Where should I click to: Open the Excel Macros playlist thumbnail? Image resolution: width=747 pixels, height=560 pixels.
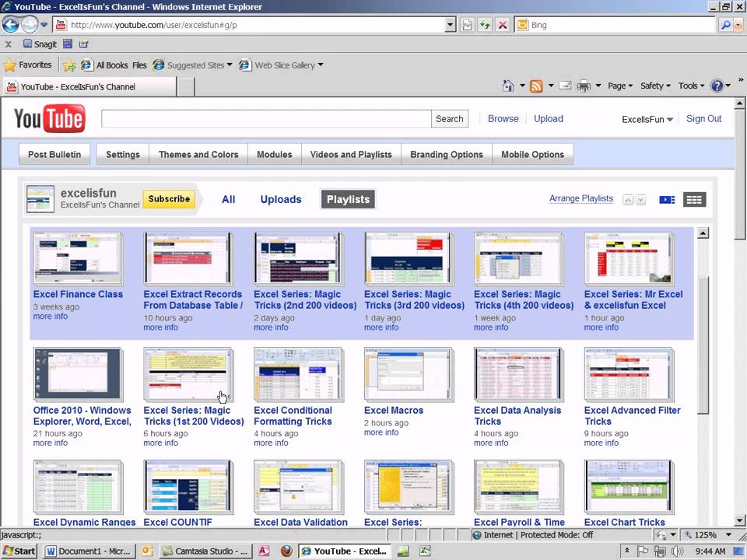(409, 375)
